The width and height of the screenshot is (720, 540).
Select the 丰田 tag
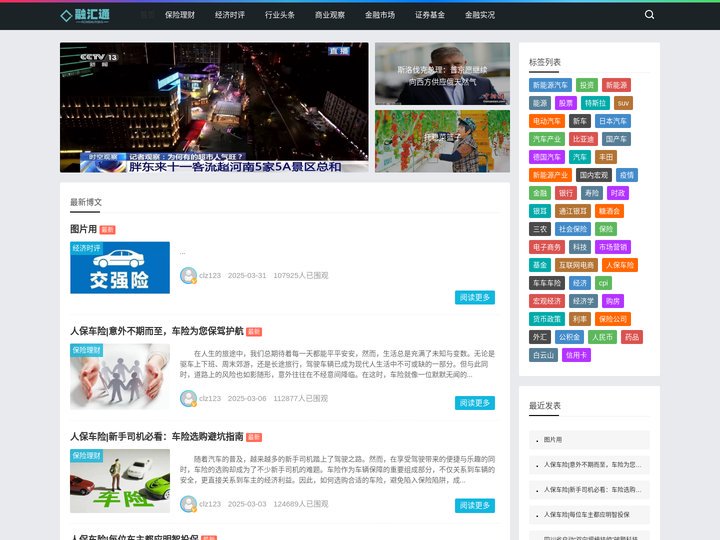pyautogui.click(x=606, y=157)
